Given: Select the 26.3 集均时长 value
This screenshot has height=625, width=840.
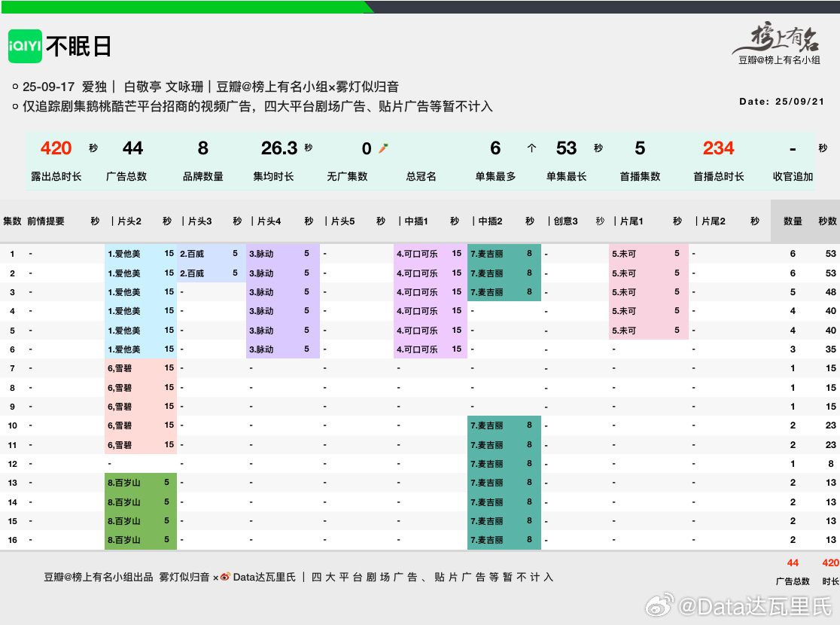Looking at the screenshot, I should coord(279,148).
